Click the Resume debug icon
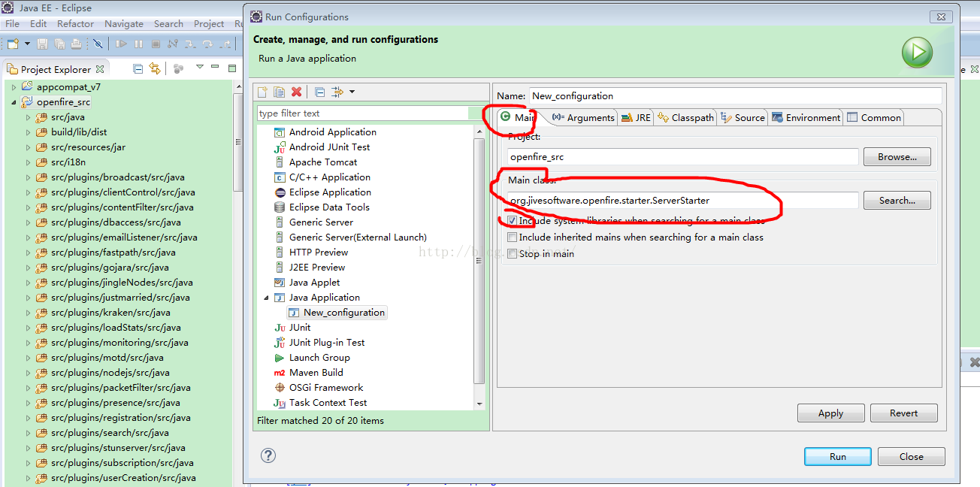This screenshot has height=487, width=980. pos(121,45)
